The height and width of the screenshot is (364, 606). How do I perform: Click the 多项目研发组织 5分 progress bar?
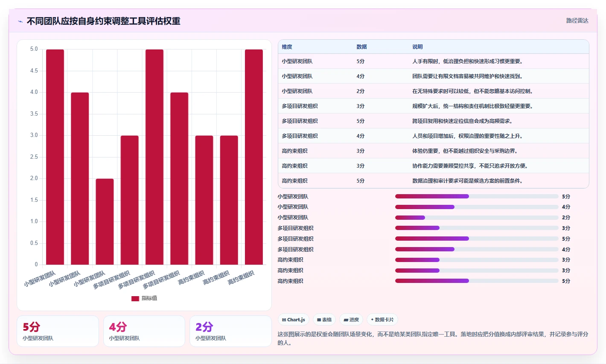477,239
